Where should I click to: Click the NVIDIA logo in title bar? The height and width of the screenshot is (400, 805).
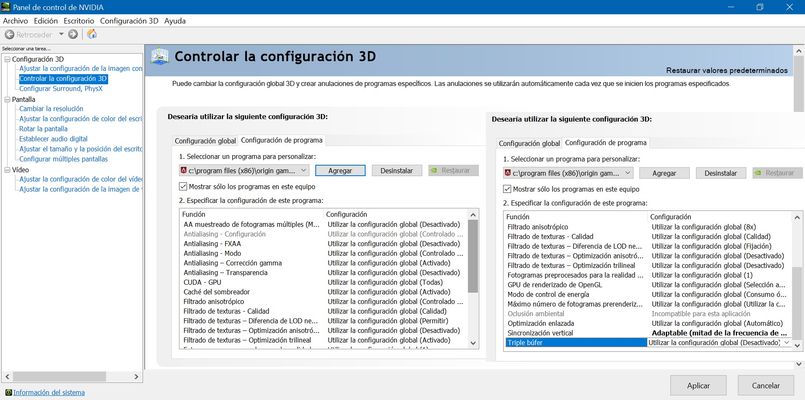(x=8, y=7)
